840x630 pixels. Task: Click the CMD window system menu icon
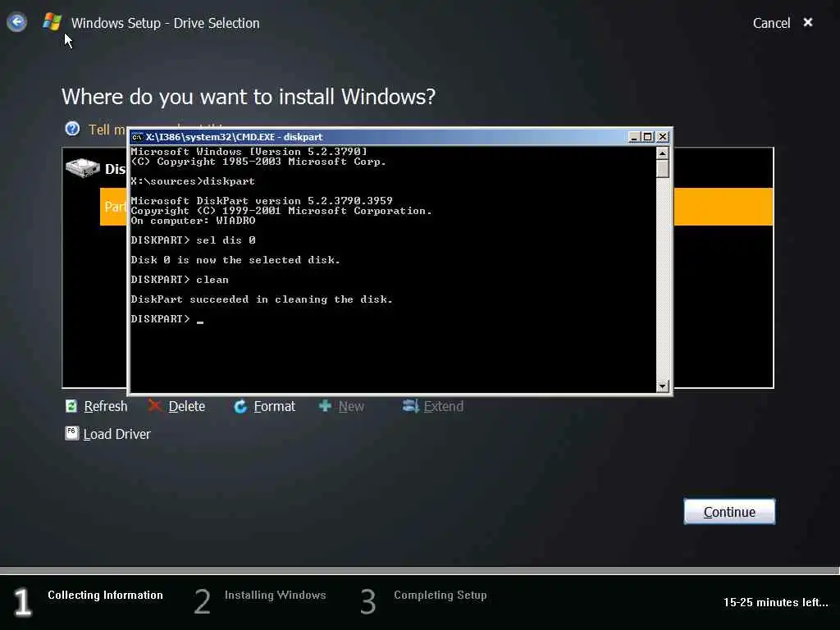click(137, 137)
